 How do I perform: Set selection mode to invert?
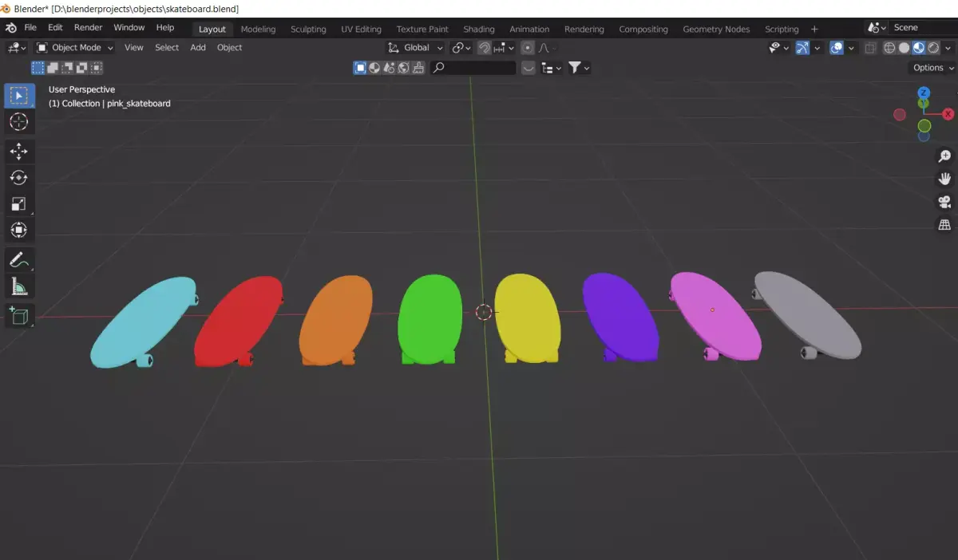click(x=81, y=69)
